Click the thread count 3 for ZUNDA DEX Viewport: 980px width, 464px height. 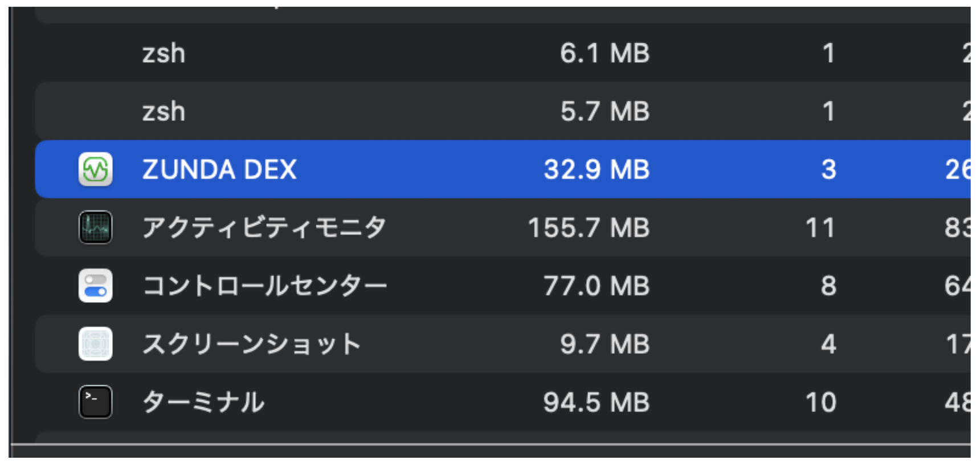(x=830, y=169)
